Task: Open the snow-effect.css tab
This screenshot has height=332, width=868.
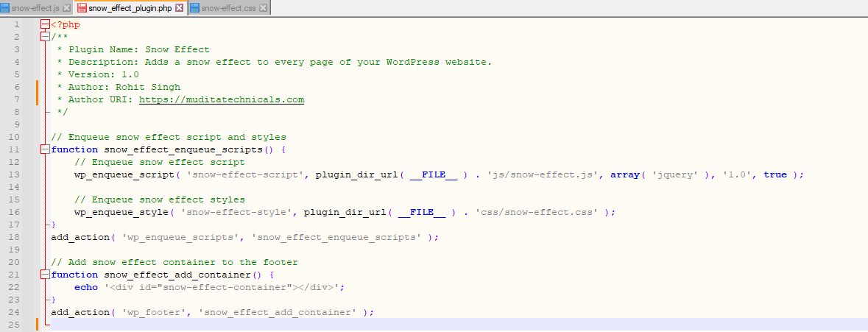Action: (227, 8)
